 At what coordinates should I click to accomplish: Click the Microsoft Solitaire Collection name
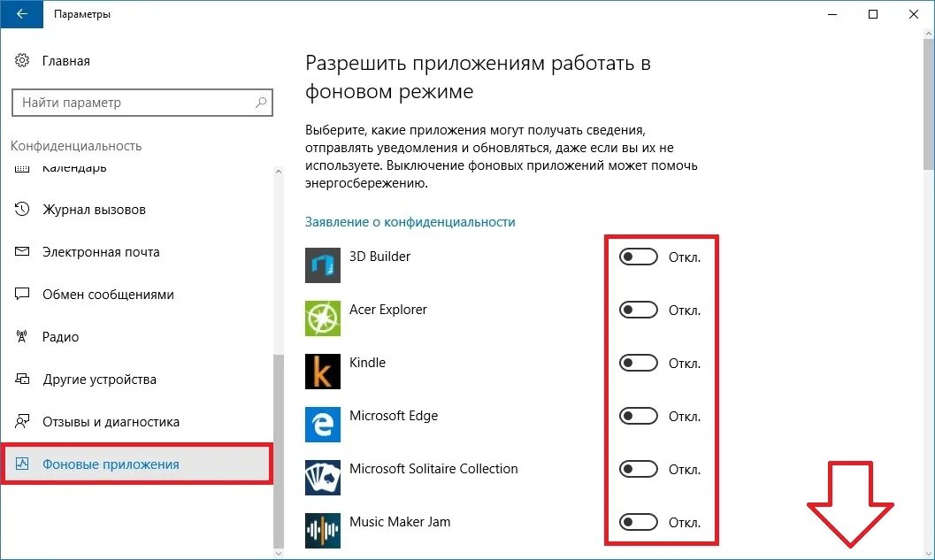433,469
